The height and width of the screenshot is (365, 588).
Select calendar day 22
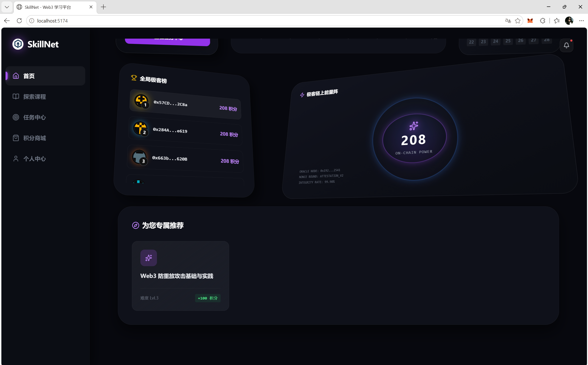471,42
